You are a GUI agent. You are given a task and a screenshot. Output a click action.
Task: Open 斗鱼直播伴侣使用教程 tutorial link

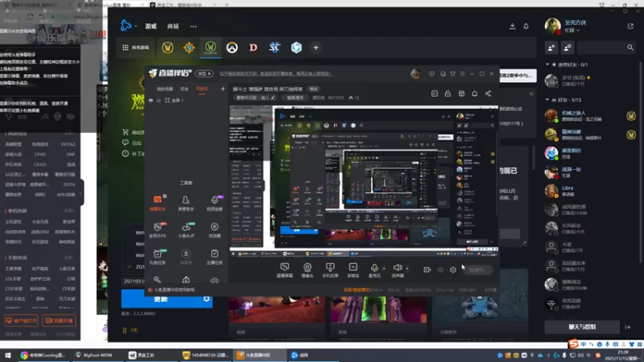pos(174,290)
